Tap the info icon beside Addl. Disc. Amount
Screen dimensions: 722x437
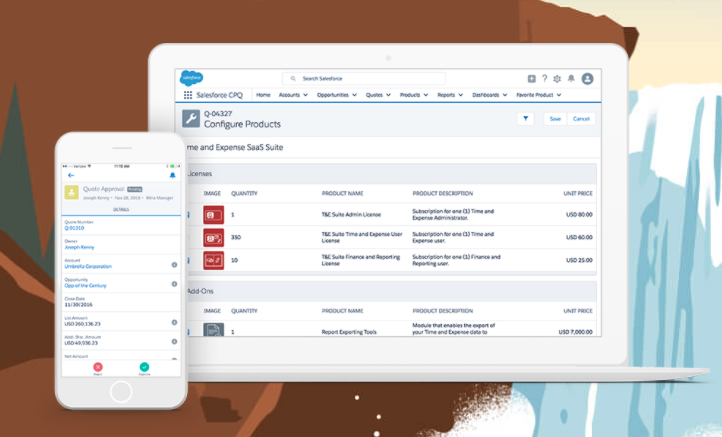click(x=174, y=342)
